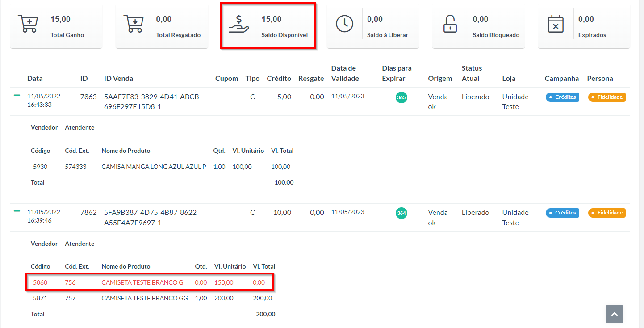
Task: Click the green 365 days badge
Action: [x=401, y=97]
